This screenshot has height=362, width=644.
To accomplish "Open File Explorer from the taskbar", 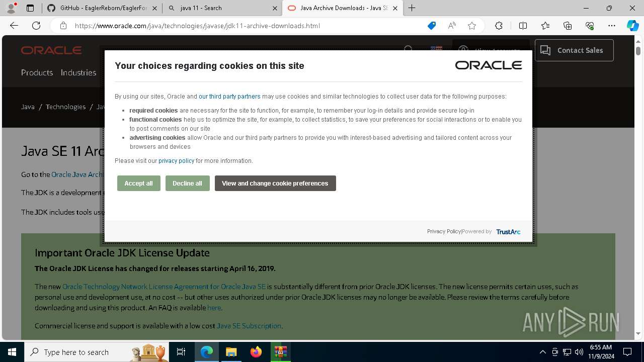I will tap(231, 352).
